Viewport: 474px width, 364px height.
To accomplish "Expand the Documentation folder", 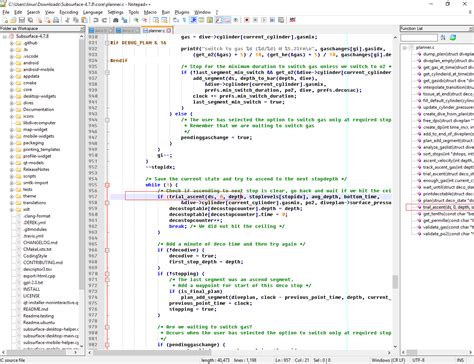I will pyautogui.click(x=12, y=110).
